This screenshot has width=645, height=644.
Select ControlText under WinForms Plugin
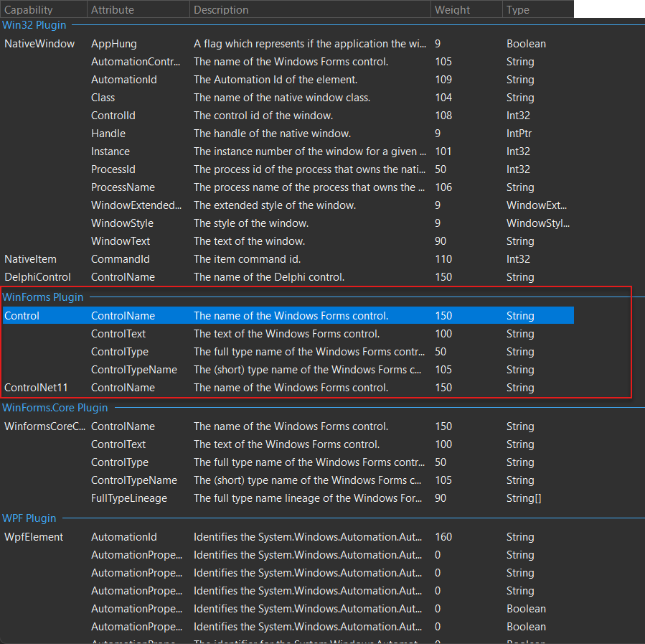point(118,334)
